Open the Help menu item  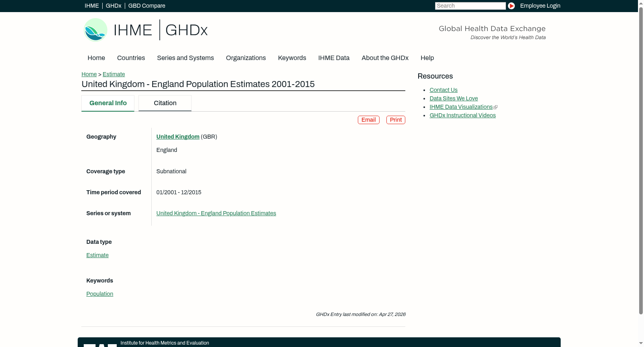pyautogui.click(x=427, y=58)
